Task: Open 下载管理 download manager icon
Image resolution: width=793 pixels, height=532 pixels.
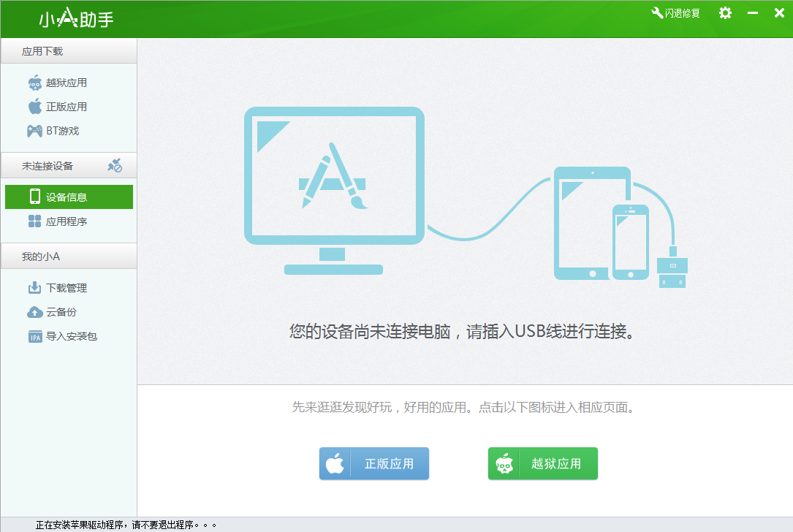Action: coord(35,287)
